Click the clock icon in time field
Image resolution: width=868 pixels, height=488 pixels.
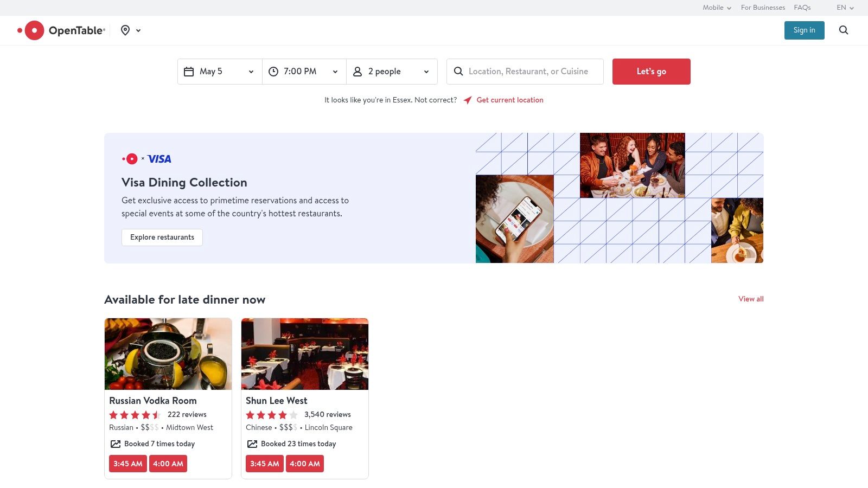pos(273,72)
